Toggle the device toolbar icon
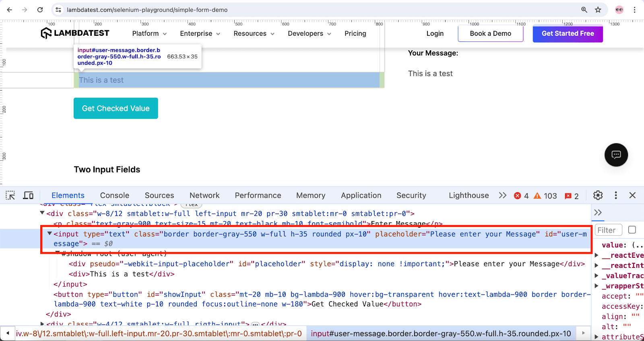 point(28,195)
